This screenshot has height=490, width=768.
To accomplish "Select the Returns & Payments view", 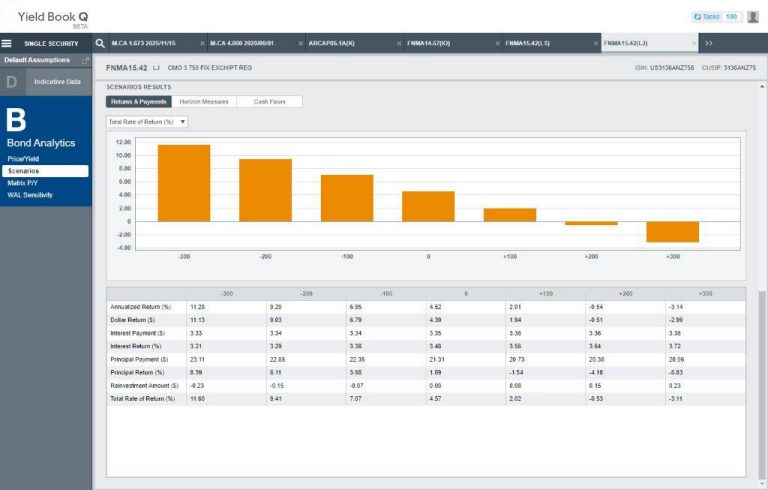I will (x=139, y=101).
